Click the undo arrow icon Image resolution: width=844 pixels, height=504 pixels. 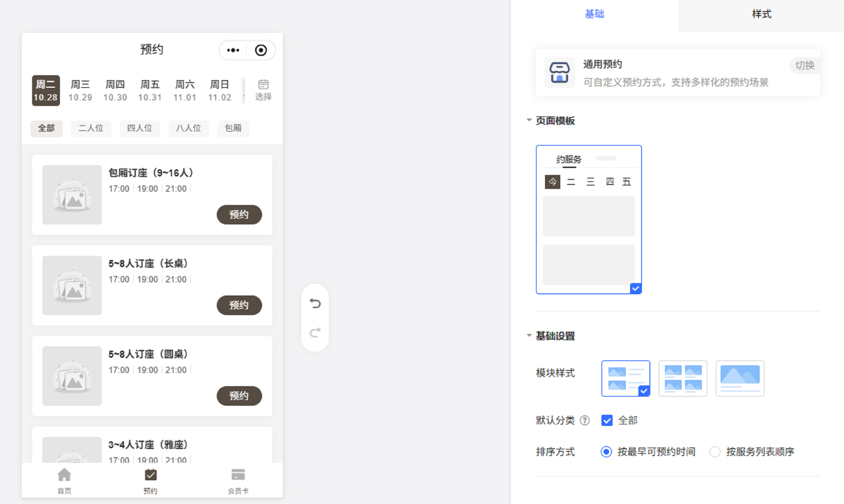pyautogui.click(x=315, y=303)
